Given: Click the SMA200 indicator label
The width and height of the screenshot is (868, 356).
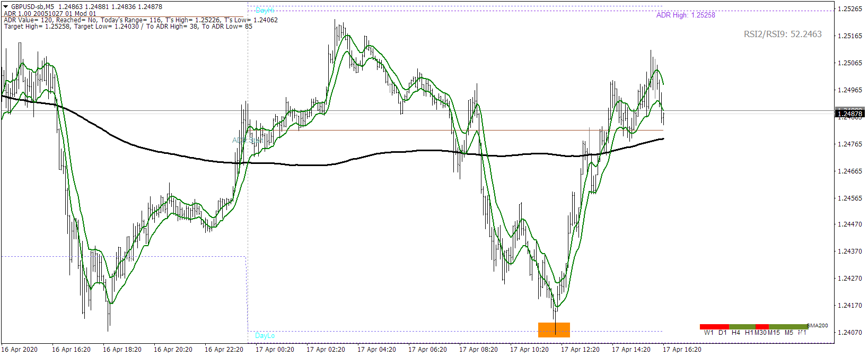Looking at the screenshot, I should (818, 326).
